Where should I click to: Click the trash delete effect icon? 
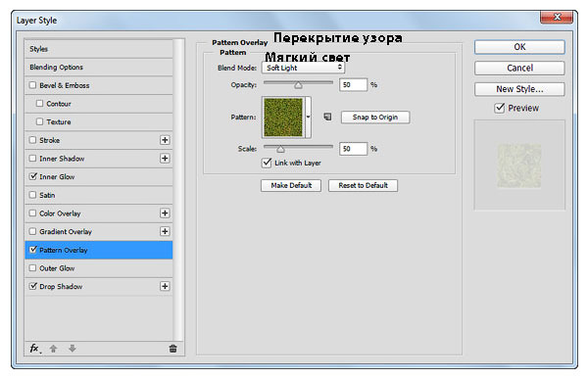point(172,349)
